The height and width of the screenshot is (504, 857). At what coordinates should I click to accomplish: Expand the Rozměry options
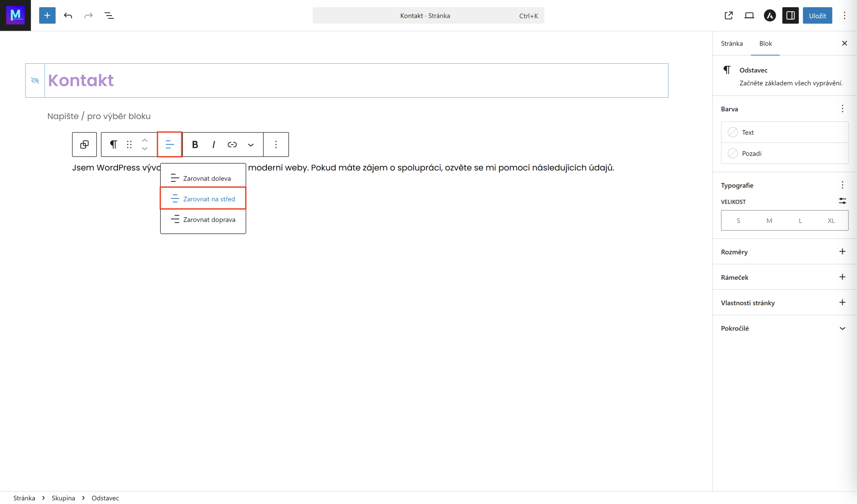tap(842, 252)
